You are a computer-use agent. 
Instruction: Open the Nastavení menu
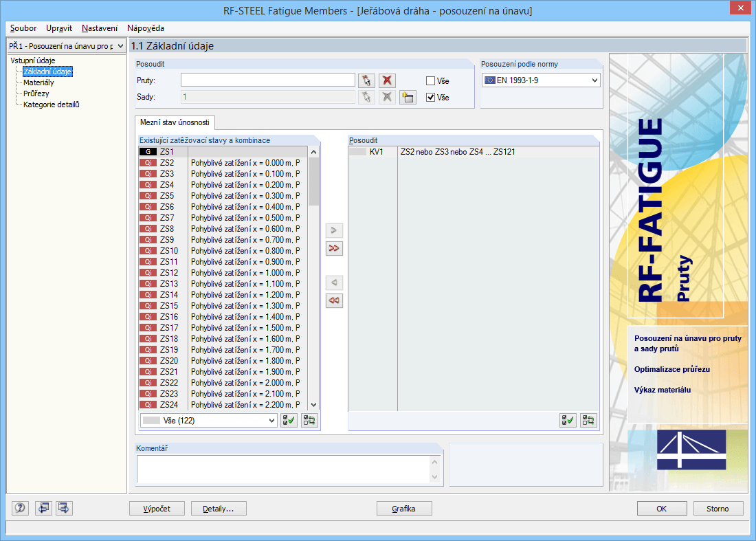(100, 28)
